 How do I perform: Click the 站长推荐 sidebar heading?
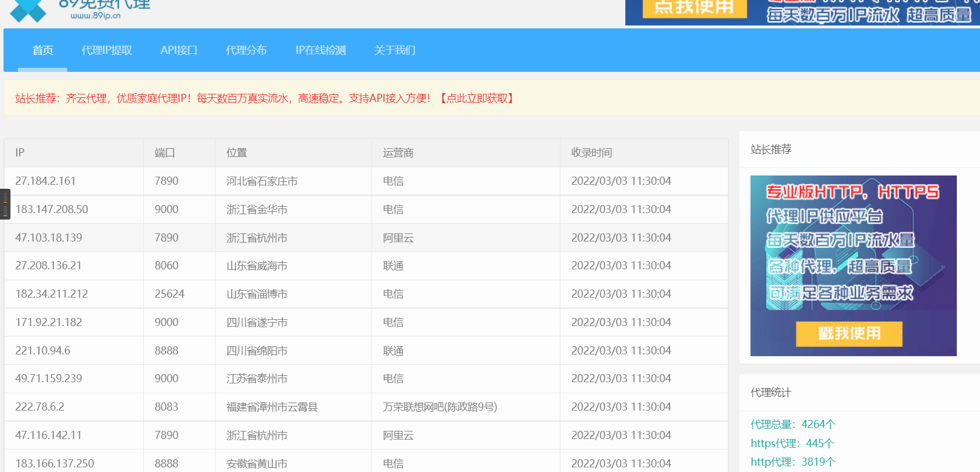click(x=771, y=149)
